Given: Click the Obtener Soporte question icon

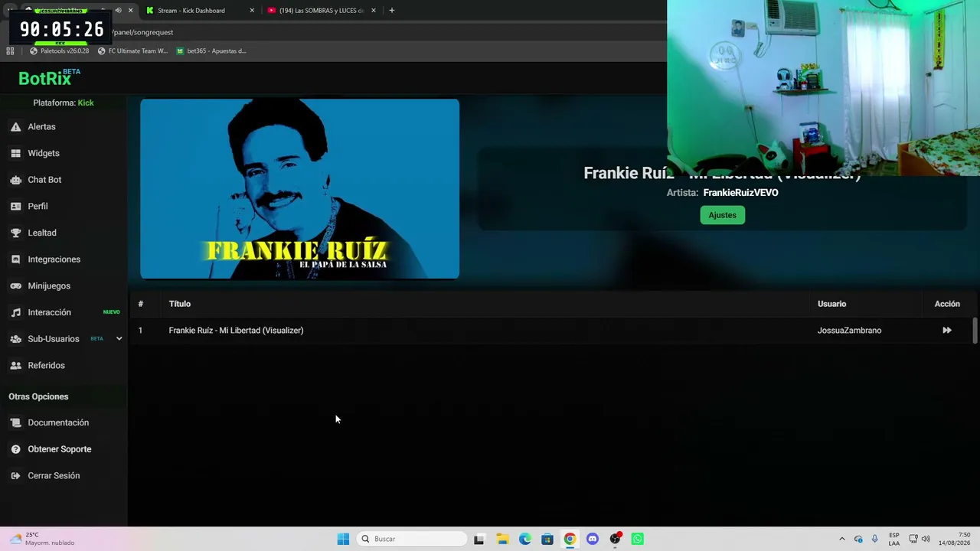Looking at the screenshot, I should coord(15,449).
